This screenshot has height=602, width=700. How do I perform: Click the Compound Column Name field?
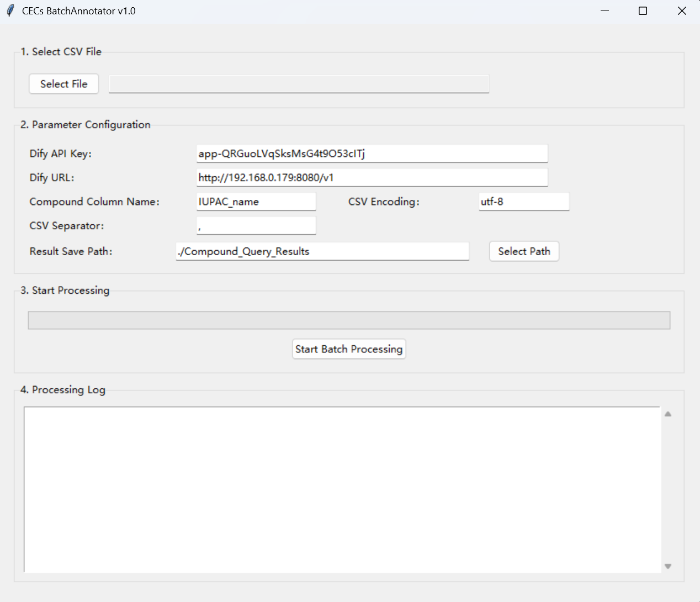[x=256, y=202]
